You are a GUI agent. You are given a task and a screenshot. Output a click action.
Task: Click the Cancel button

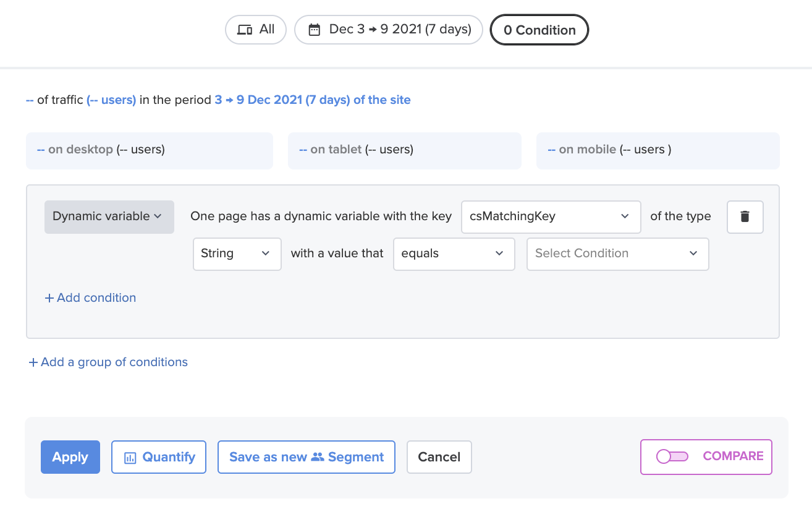coord(439,457)
